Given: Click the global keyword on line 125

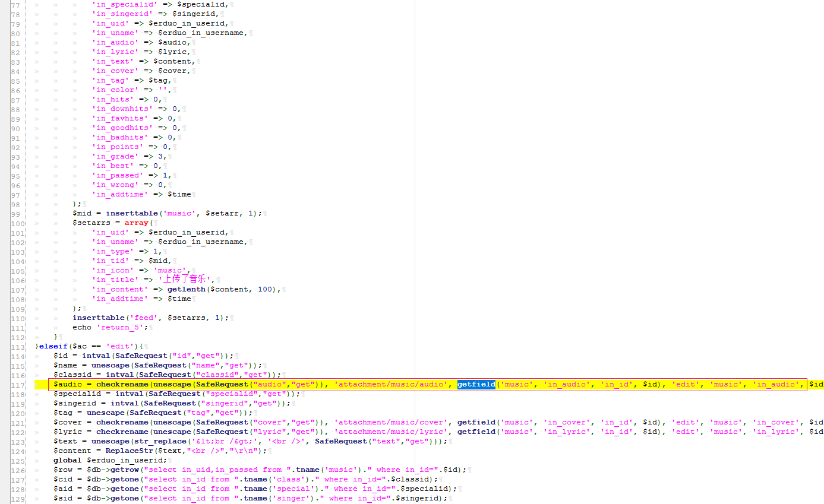Looking at the screenshot, I should pos(67,460).
